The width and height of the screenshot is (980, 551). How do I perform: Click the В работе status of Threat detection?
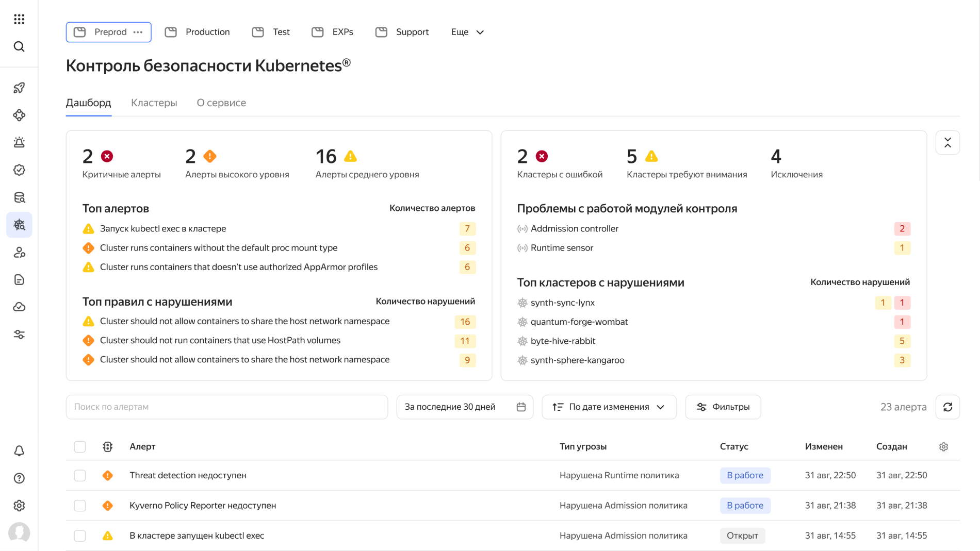(x=745, y=475)
